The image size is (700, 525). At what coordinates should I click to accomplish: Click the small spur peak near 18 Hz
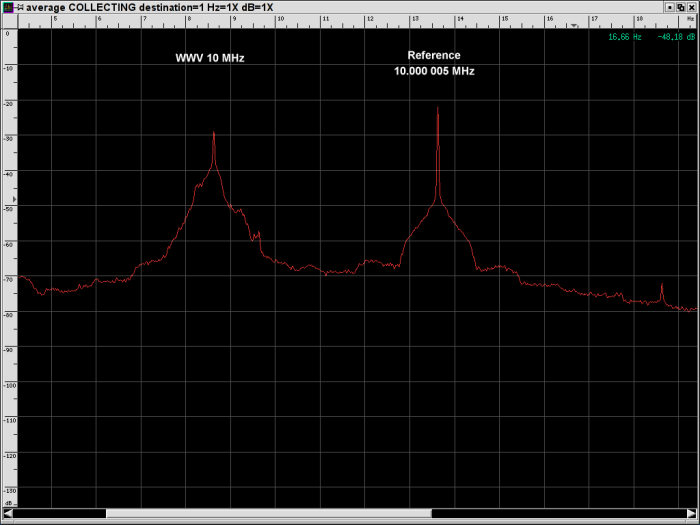[x=662, y=285]
